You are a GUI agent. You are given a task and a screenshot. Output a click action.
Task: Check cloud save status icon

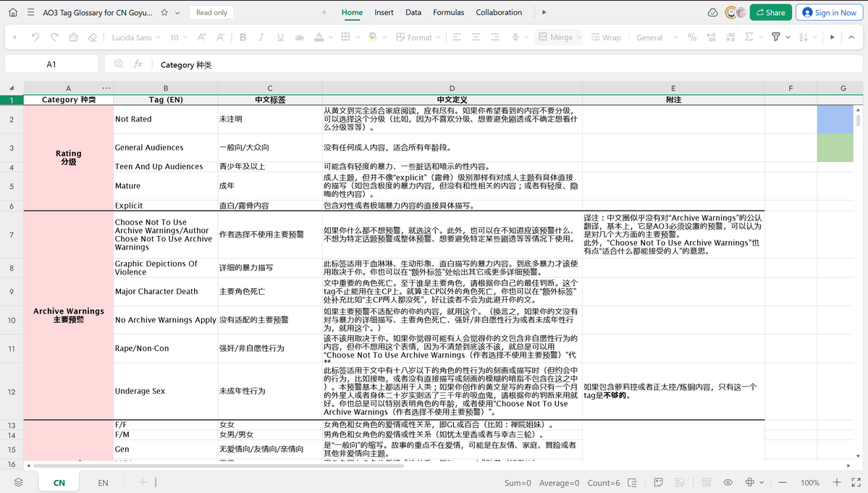click(713, 12)
